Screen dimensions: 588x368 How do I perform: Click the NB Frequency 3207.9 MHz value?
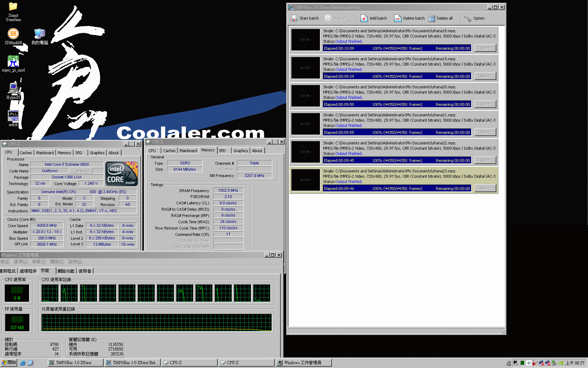click(x=254, y=176)
